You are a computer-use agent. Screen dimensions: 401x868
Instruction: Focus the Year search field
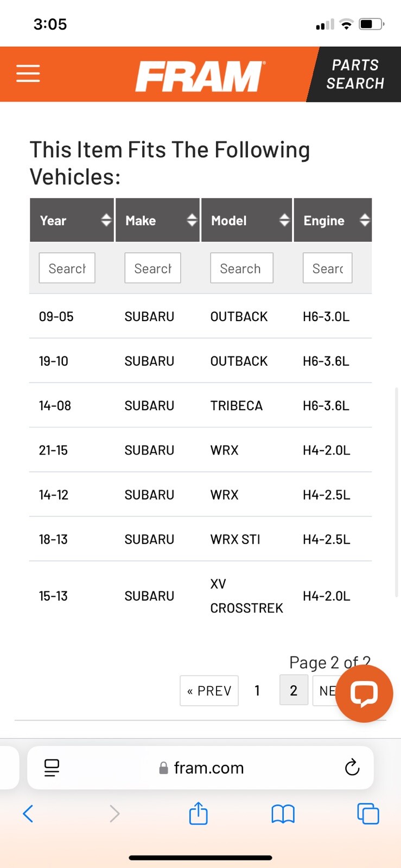[67, 268]
